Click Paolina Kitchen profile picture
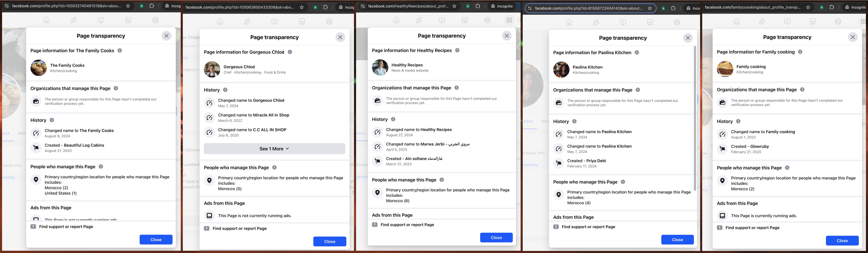Screen dimensions: 868x253 point(561,70)
